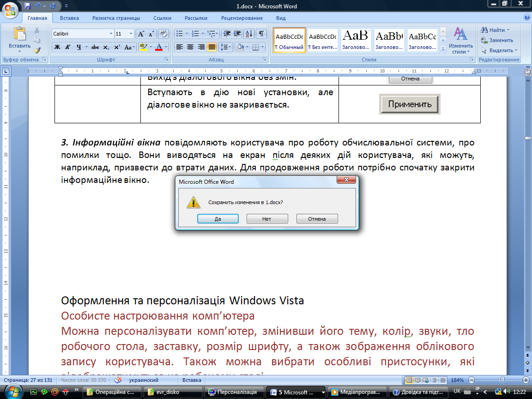Click the yellow text highlight icon

click(144, 47)
